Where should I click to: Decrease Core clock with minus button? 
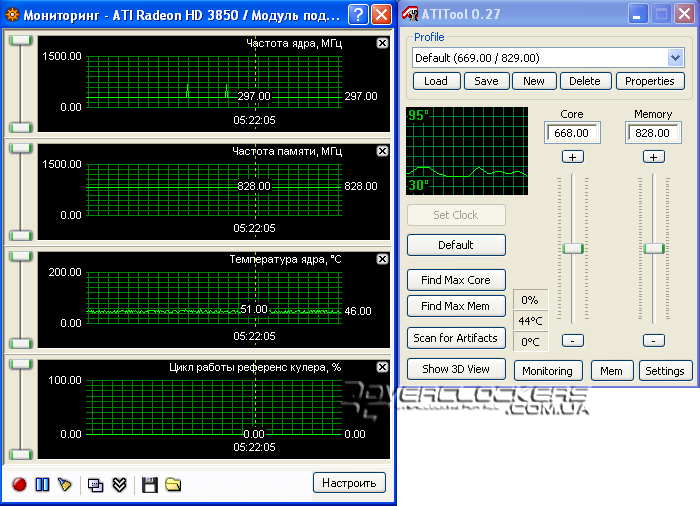click(x=572, y=341)
